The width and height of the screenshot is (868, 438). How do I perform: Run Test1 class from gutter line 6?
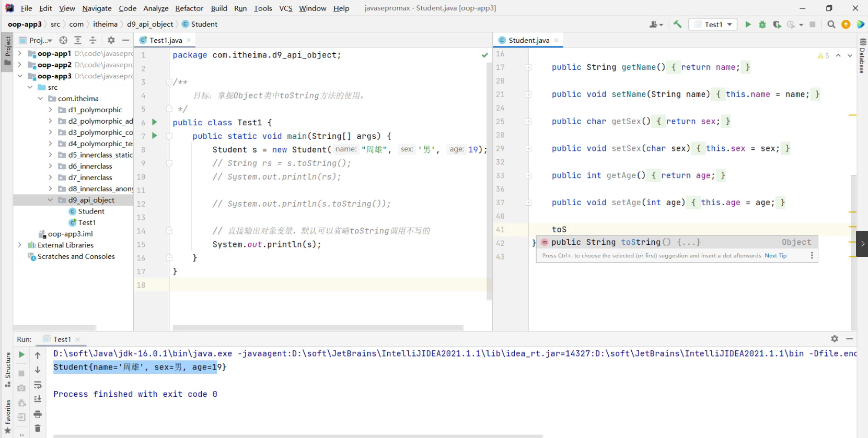point(155,122)
